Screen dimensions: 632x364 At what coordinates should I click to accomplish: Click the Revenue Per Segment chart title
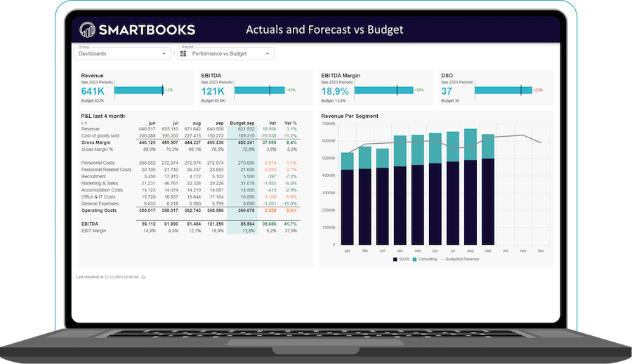coord(350,116)
